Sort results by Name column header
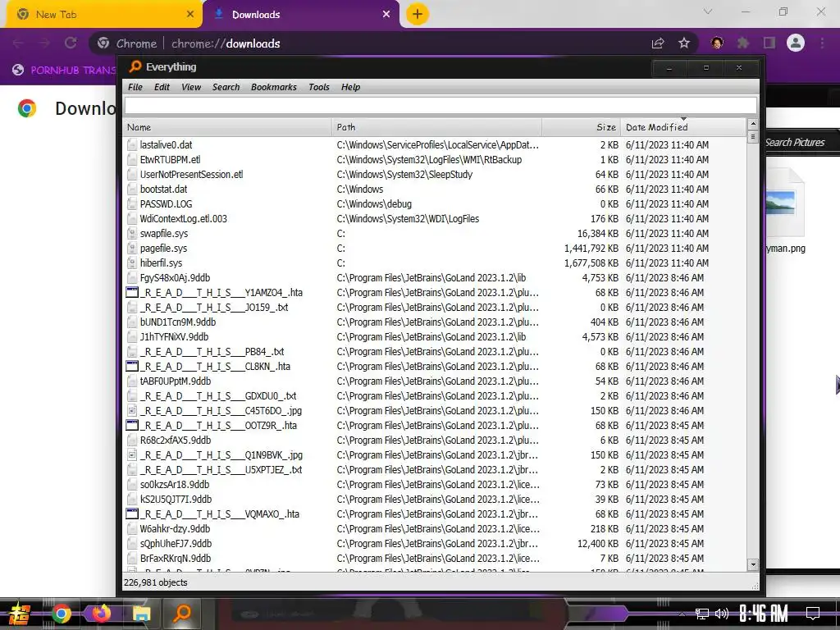Viewport: 840px width, 630px height. pyautogui.click(x=228, y=127)
